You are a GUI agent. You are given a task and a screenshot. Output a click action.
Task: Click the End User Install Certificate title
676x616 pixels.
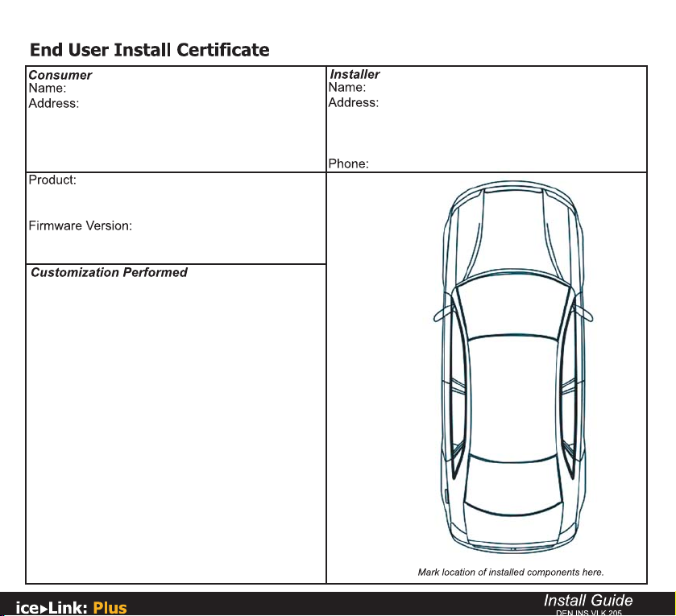pyautogui.click(x=150, y=50)
